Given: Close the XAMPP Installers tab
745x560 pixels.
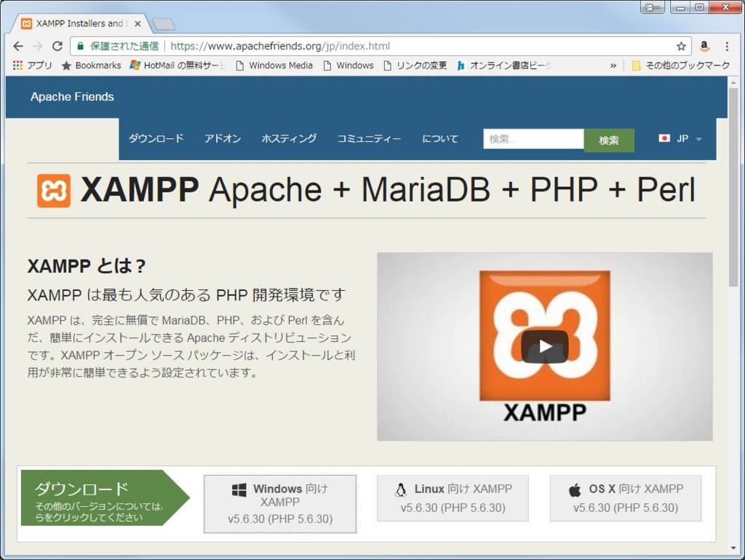Looking at the screenshot, I should [138, 24].
